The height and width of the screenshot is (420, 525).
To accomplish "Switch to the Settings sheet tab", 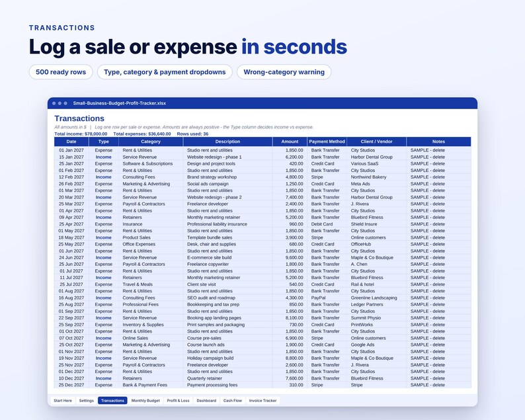I will click(x=87, y=401).
